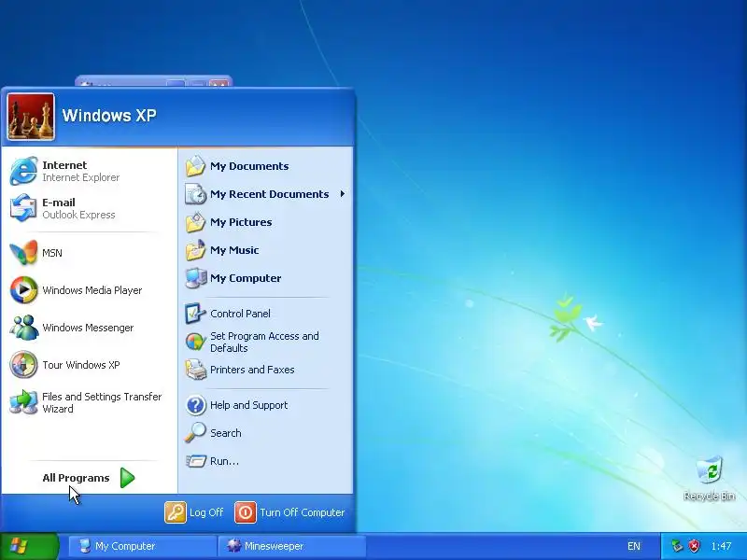Click the 1:47 taskbar clock
Viewport: 747px width, 560px height.
point(721,546)
